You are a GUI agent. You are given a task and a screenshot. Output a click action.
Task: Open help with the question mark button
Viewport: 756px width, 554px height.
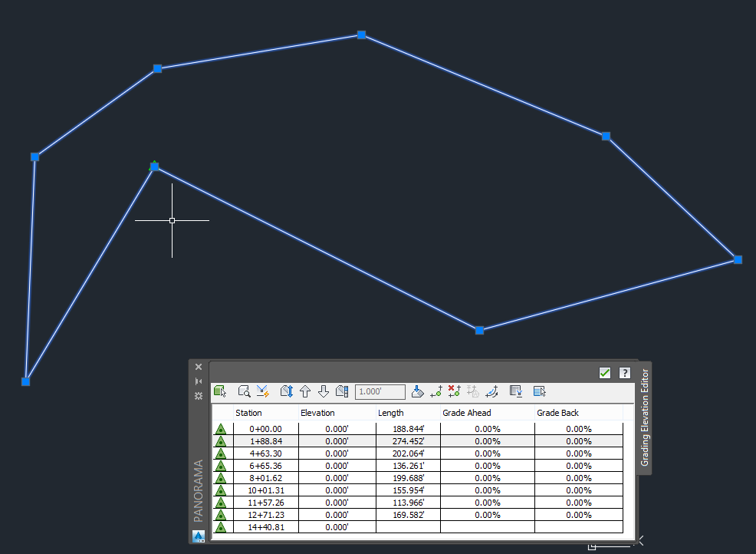coord(625,373)
